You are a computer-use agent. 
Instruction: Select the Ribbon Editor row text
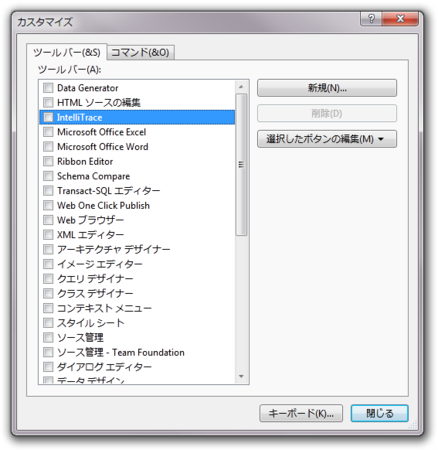85,161
